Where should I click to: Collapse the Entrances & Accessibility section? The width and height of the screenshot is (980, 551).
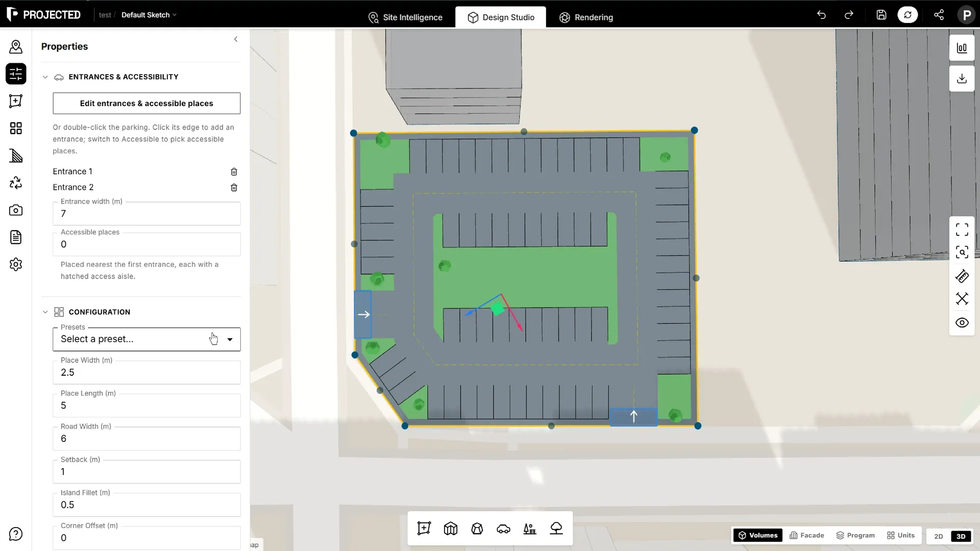(x=45, y=77)
